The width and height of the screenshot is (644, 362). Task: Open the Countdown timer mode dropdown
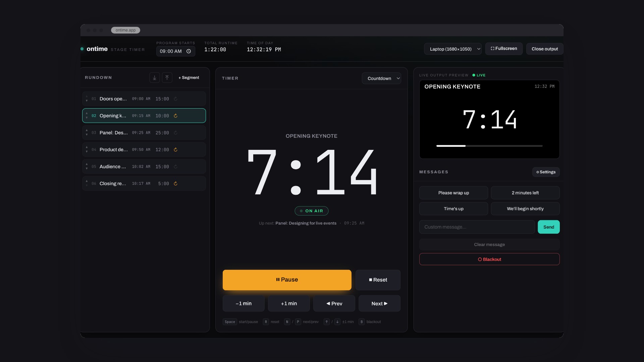[381, 78]
